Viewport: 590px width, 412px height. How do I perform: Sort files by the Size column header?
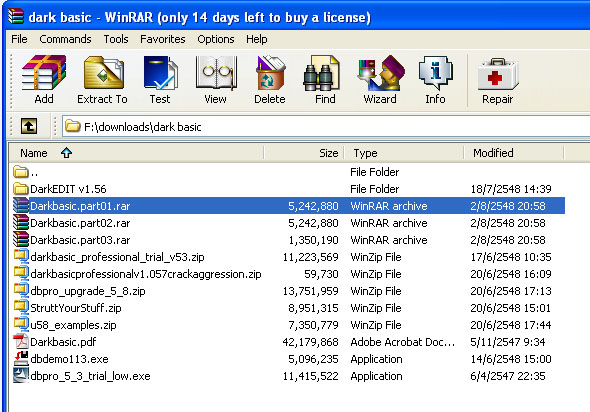[x=304, y=153]
